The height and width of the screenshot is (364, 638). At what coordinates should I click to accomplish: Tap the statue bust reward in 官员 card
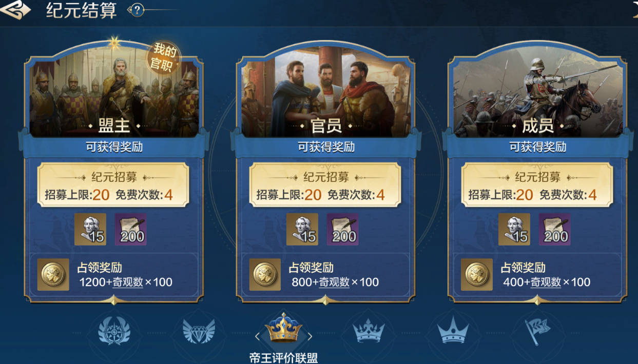pos(302,229)
